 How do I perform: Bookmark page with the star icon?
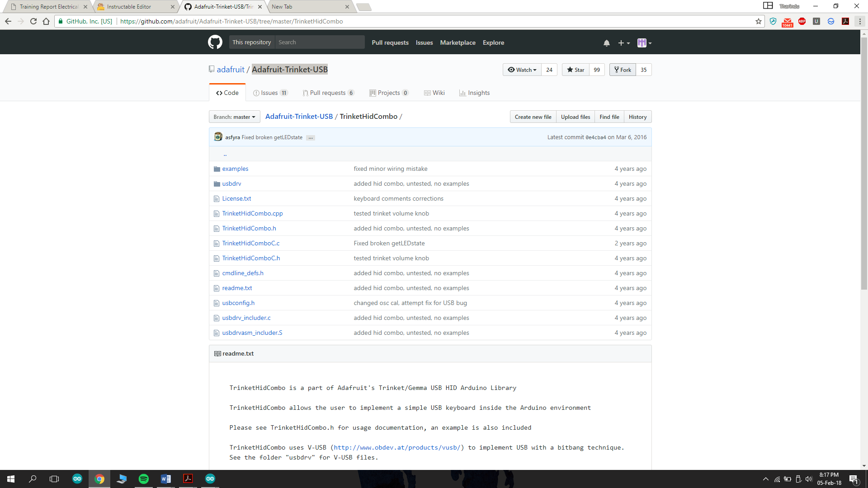click(x=758, y=21)
